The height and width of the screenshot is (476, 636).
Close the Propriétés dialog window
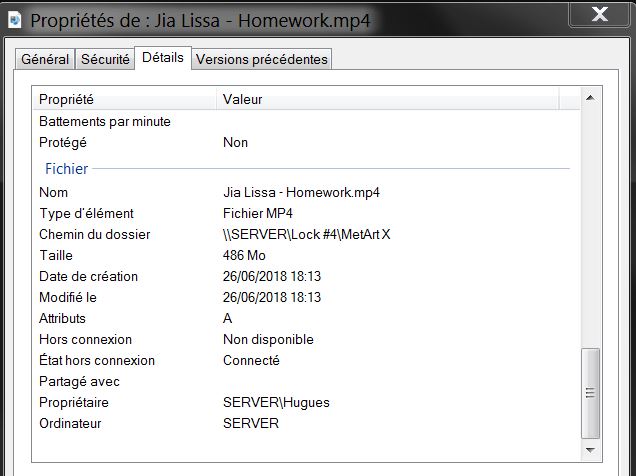[x=599, y=15]
